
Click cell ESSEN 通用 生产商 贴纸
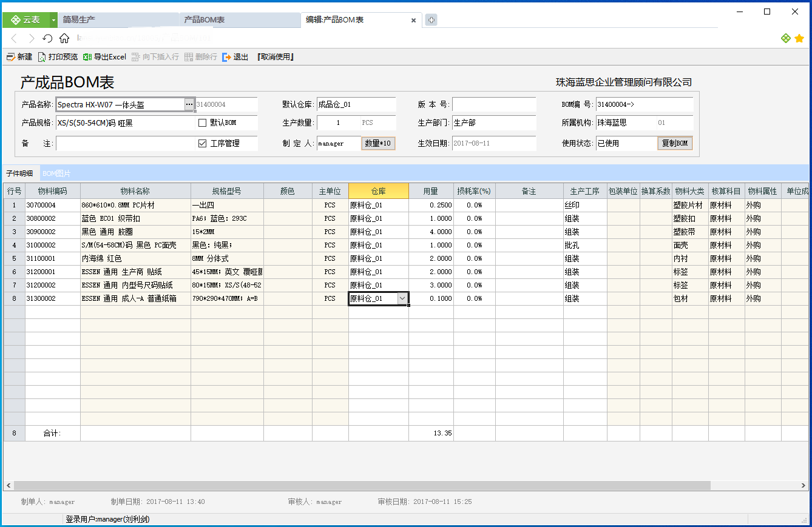[135, 272]
